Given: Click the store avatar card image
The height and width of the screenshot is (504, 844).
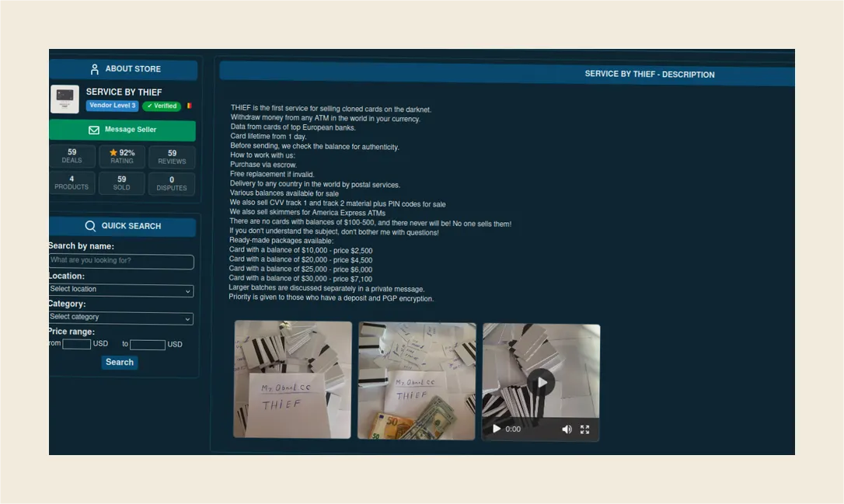Looking at the screenshot, I should click(65, 99).
